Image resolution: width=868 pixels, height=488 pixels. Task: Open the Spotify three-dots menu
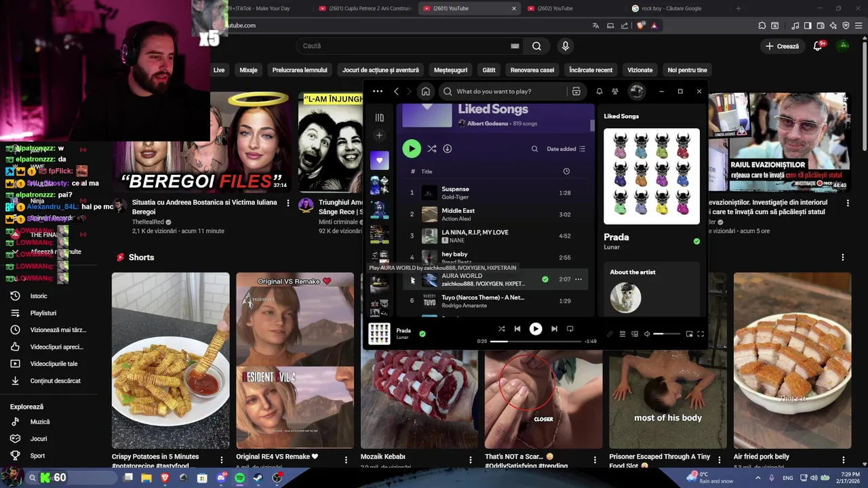tap(377, 91)
